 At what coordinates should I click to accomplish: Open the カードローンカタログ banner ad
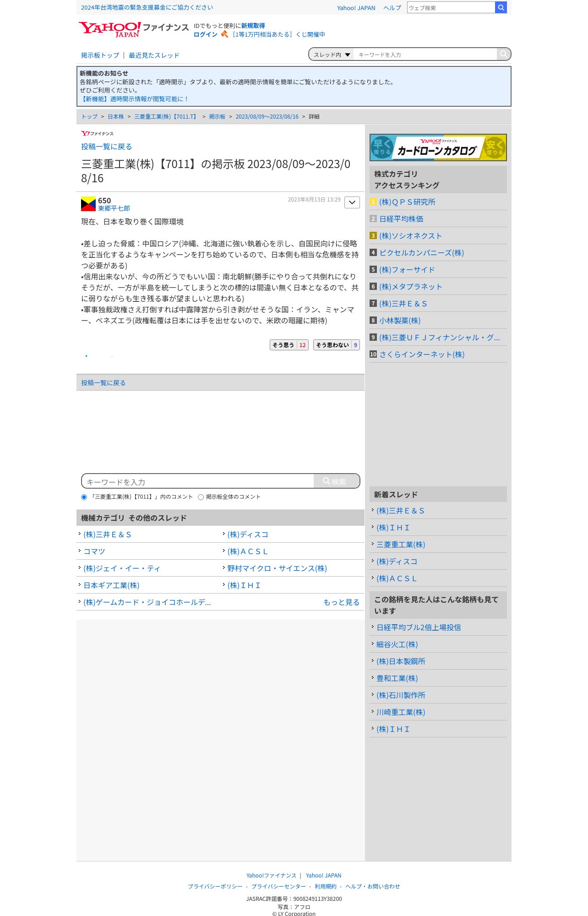pos(438,147)
